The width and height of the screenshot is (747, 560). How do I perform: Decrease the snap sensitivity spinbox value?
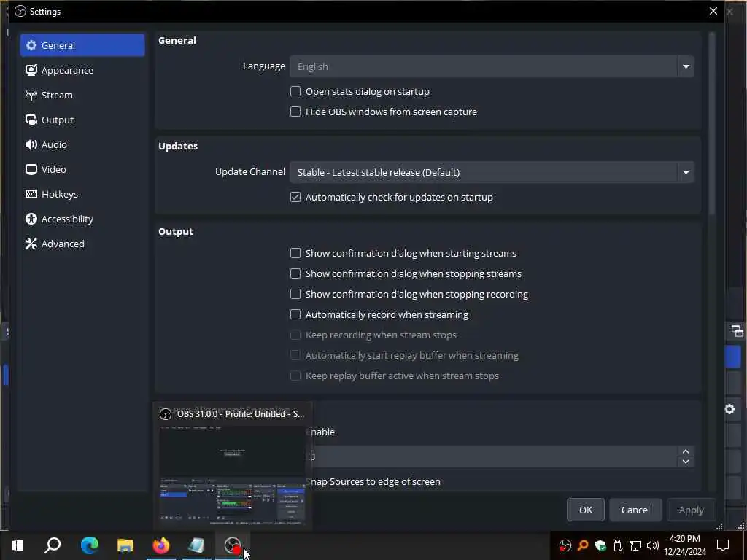[686, 462]
